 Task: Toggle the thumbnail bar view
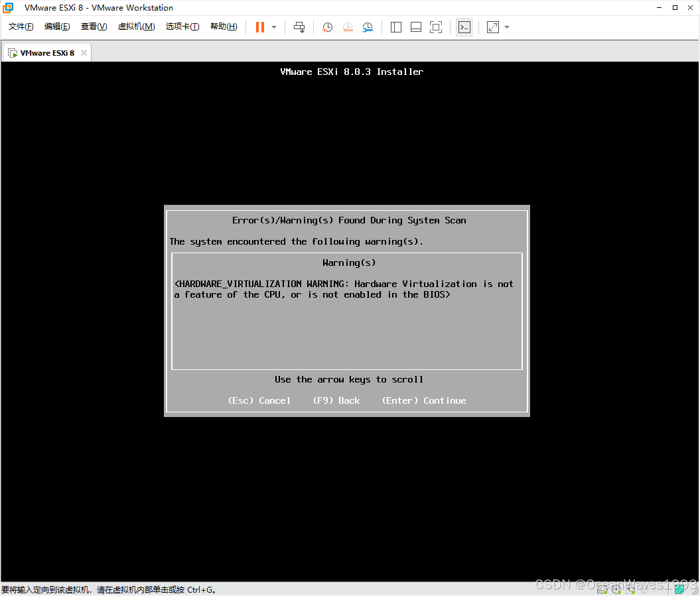(x=416, y=27)
